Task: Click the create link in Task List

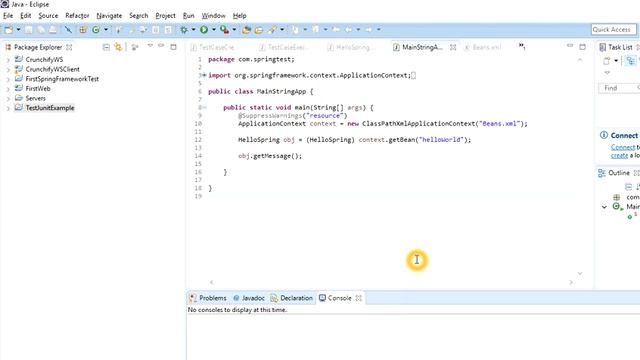Action: 619,156
